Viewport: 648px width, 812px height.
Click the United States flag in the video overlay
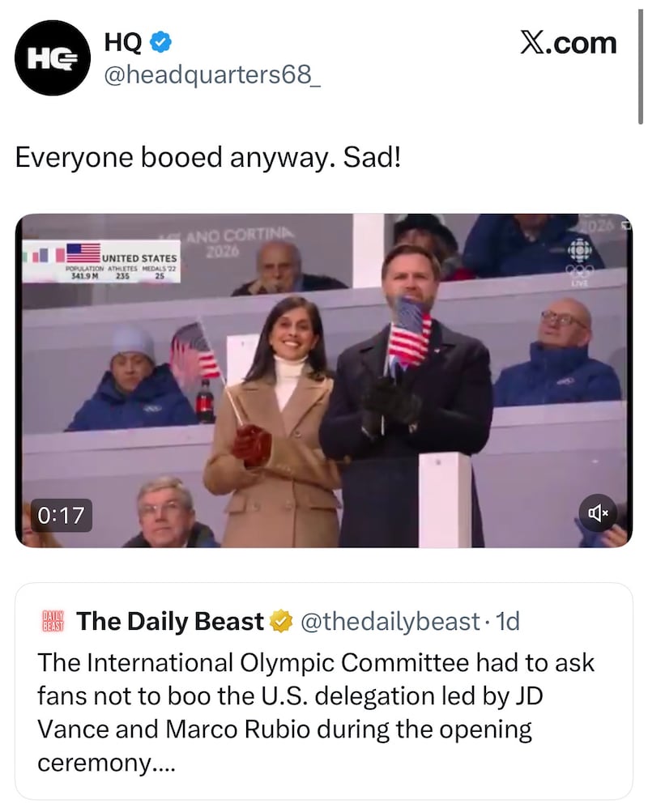(x=83, y=251)
